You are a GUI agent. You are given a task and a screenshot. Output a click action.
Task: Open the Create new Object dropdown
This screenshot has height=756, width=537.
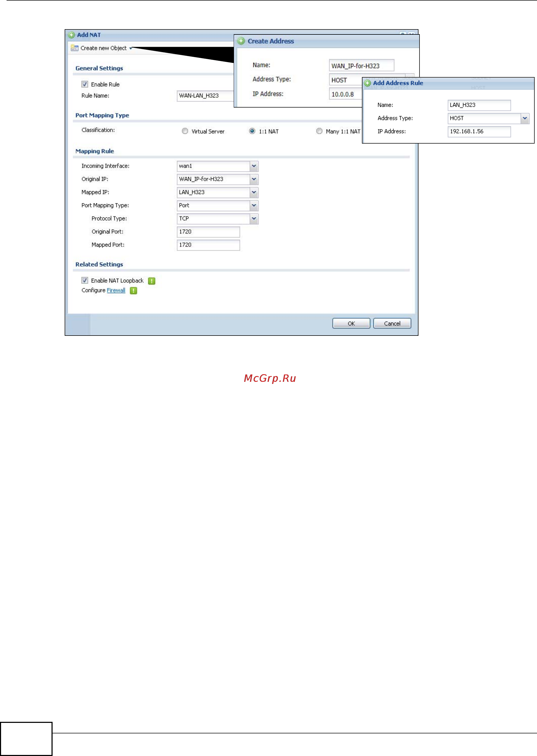tap(131, 48)
